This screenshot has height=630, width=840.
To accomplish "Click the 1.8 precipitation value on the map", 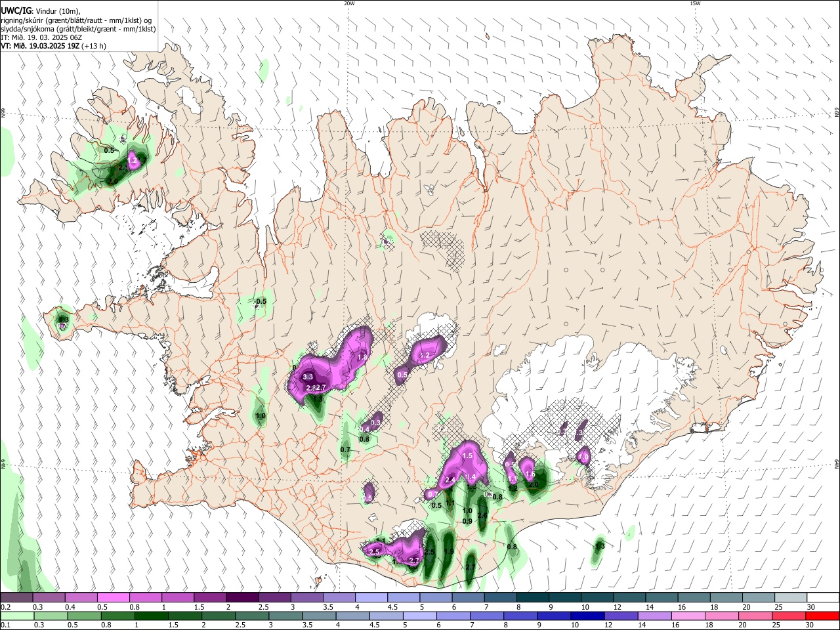I will point(362,357).
